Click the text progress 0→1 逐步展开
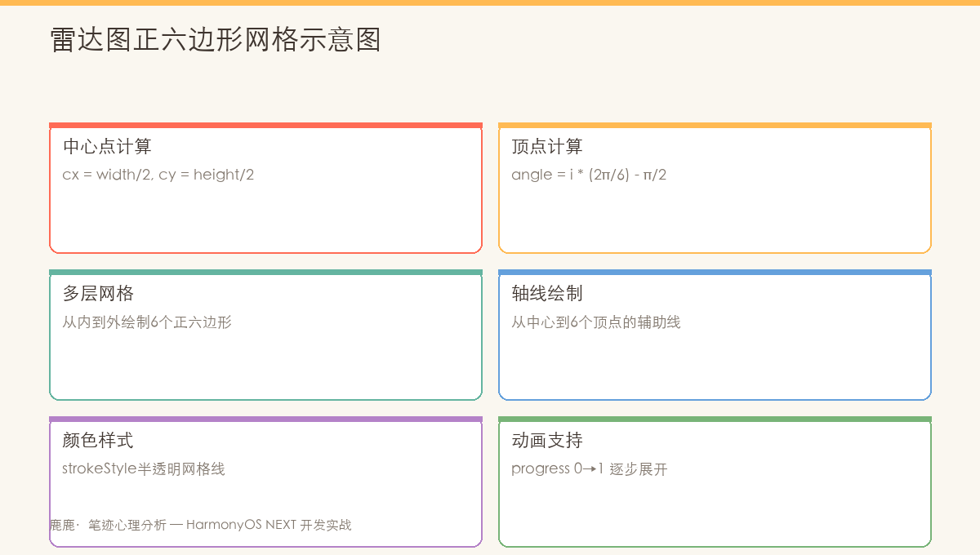This screenshot has height=555, width=980. (x=590, y=469)
